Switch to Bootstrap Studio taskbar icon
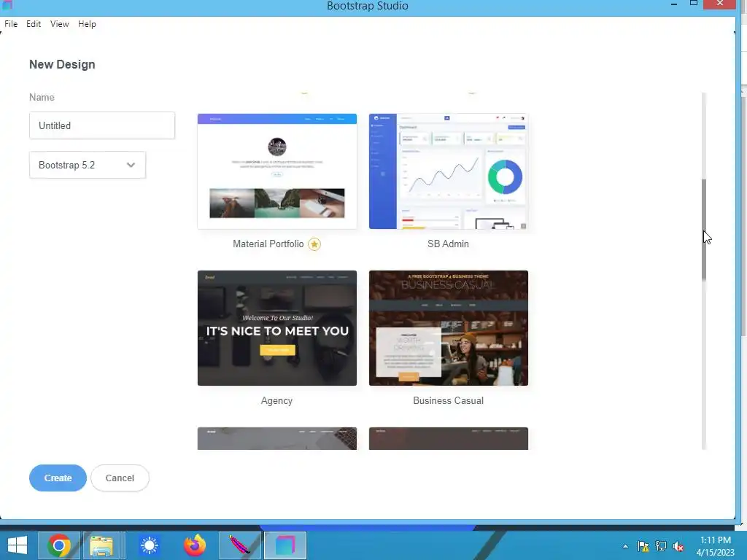This screenshot has height=560, width=747. pyautogui.click(x=285, y=545)
